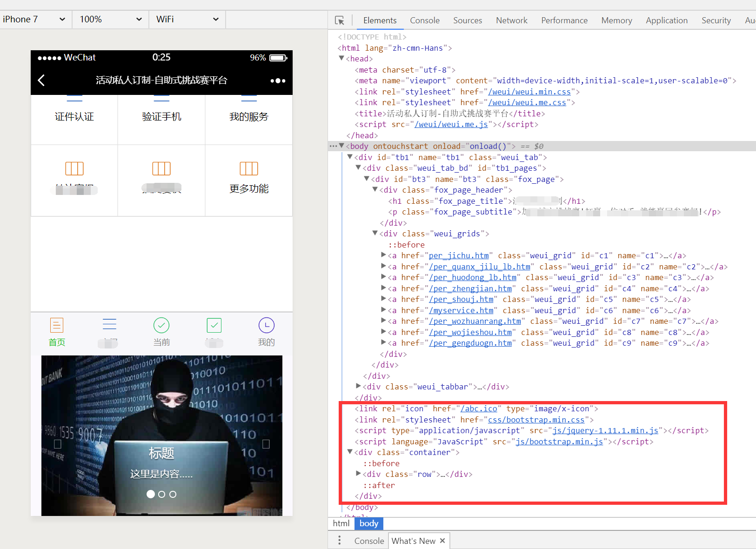The height and width of the screenshot is (549, 756).
Task: Follow the js/jquery-1.11.1.min.js link
Action: (x=605, y=430)
